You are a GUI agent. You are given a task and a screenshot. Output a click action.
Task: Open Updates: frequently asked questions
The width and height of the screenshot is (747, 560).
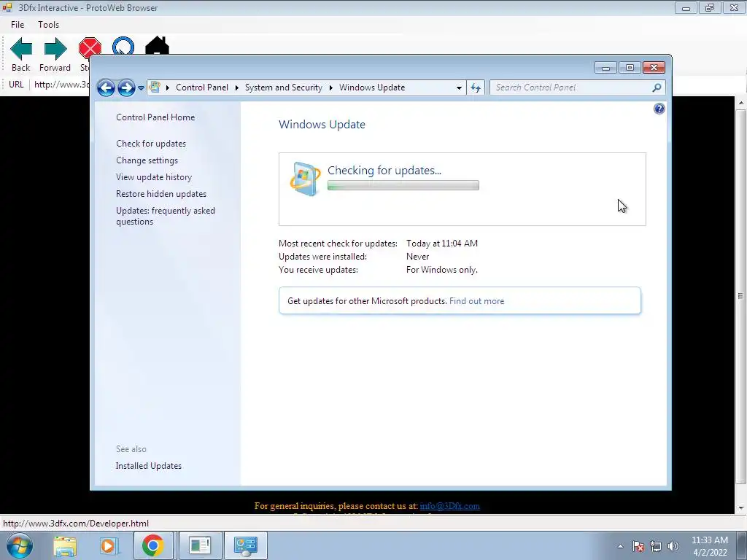pos(166,216)
